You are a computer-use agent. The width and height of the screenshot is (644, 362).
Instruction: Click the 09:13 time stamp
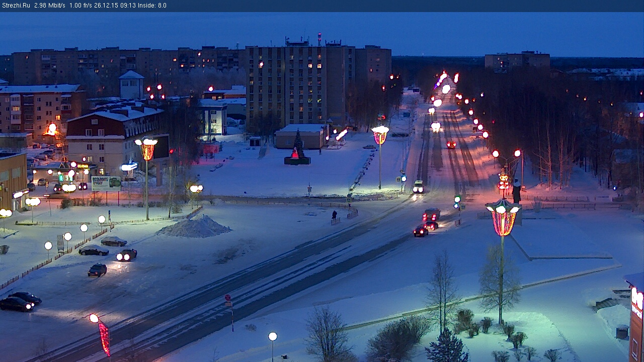[128, 6]
